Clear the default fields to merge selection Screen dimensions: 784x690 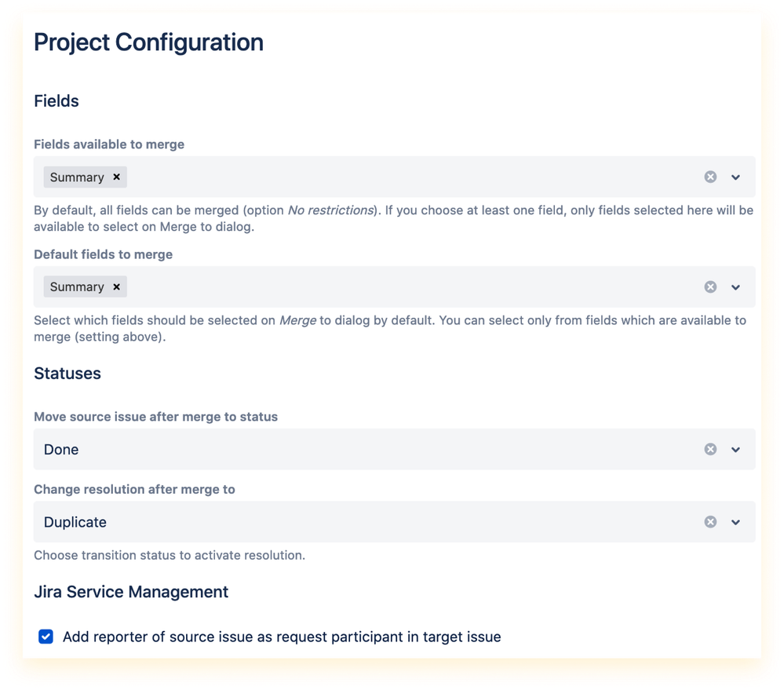(710, 287)
